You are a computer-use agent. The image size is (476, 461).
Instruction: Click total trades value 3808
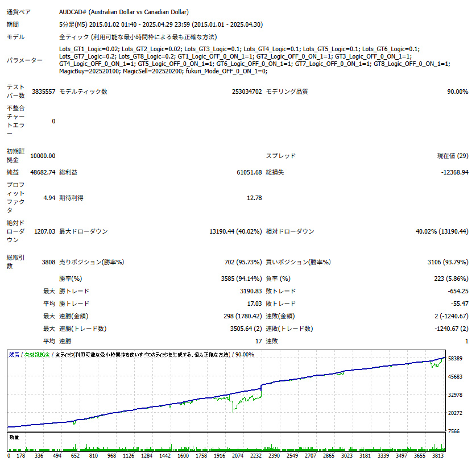[48, 262]
